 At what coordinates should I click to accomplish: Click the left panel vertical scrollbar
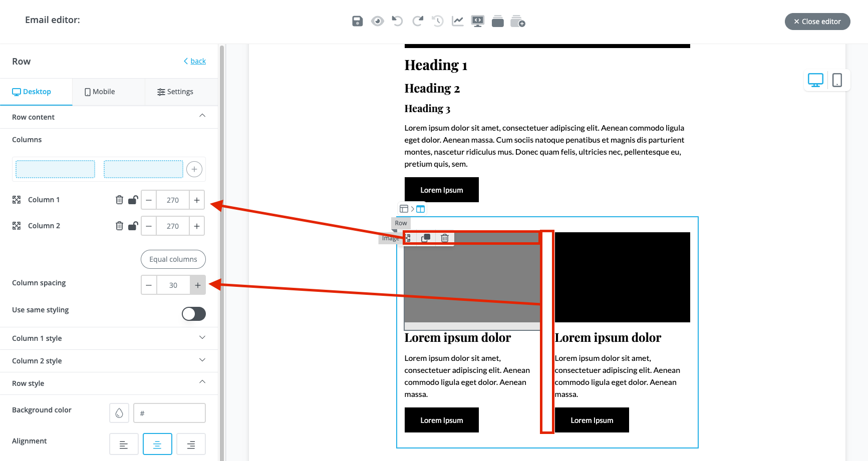point(222,252)
